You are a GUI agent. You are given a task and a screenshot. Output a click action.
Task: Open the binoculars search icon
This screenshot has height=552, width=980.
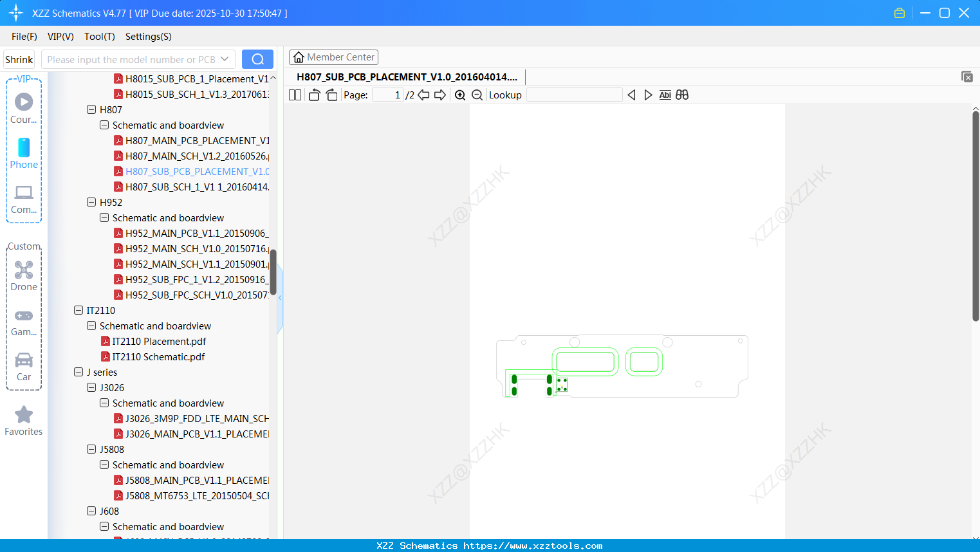681,95
